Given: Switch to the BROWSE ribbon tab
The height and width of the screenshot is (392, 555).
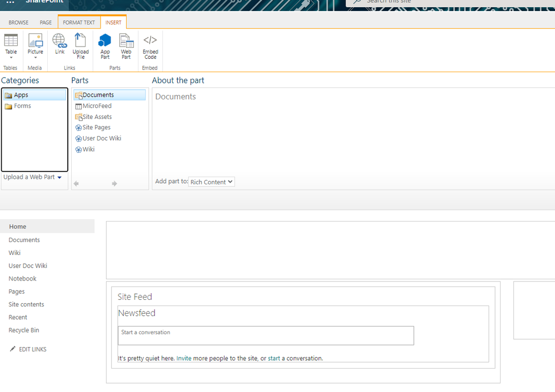Looking at the screenshot, I should [18, 22].
